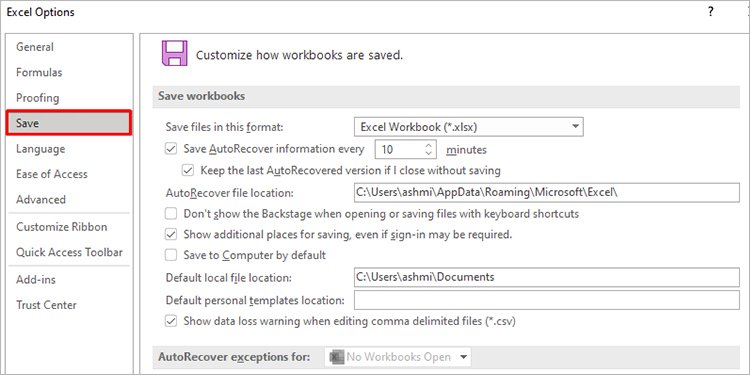Toggle Keep the last AutoRecovered version checkbox
The width and height of the screenshot is (750, 375).
point(188,170)
